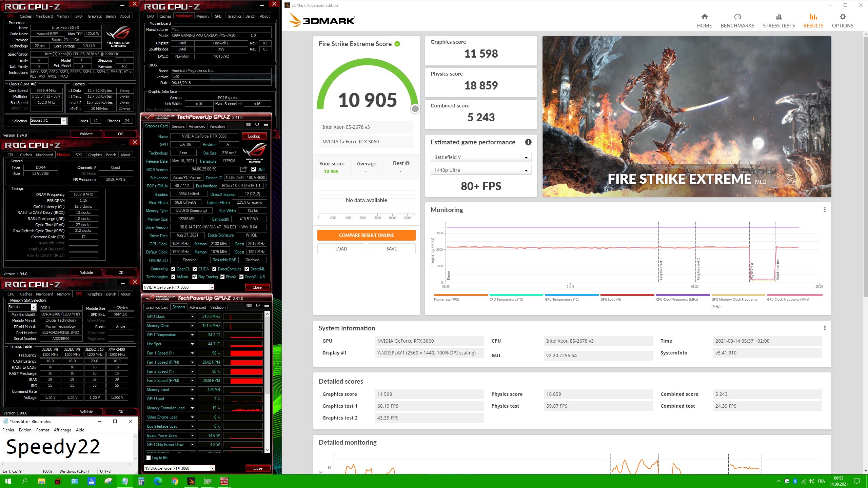
Task: Click the question mark beside Bus Interface
Action: pyautogui.click(x=266, y=186)
